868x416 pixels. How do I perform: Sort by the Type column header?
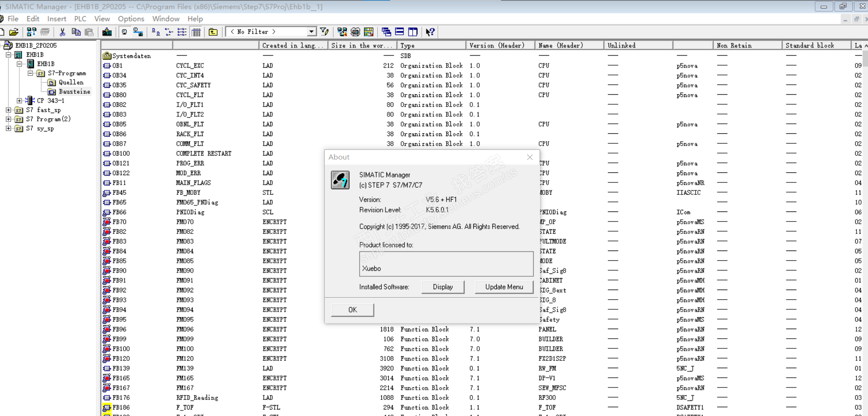[431, 46]
